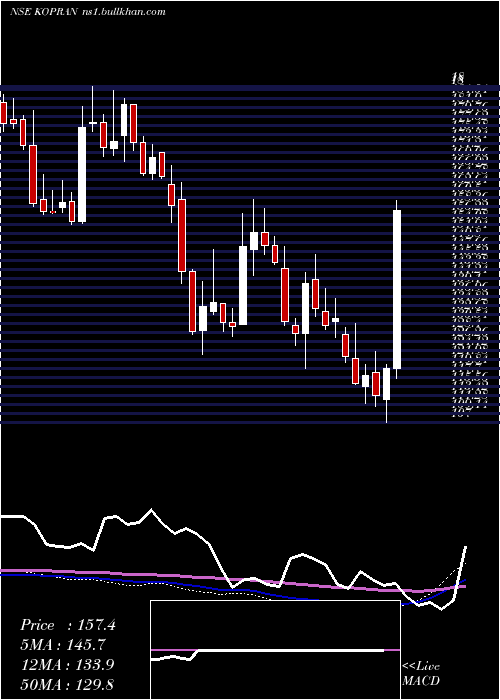
Task: Click inside the MACD inset chart box
Action: 275,650
